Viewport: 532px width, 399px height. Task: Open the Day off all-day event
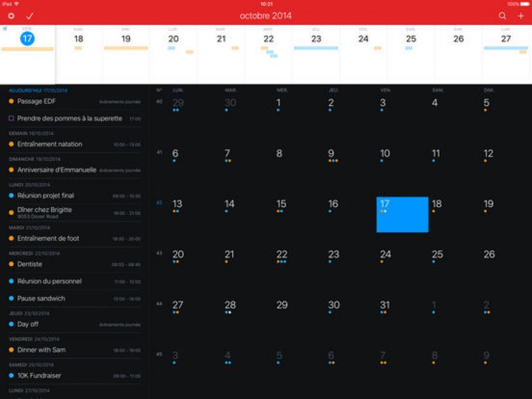pos(28,324)
